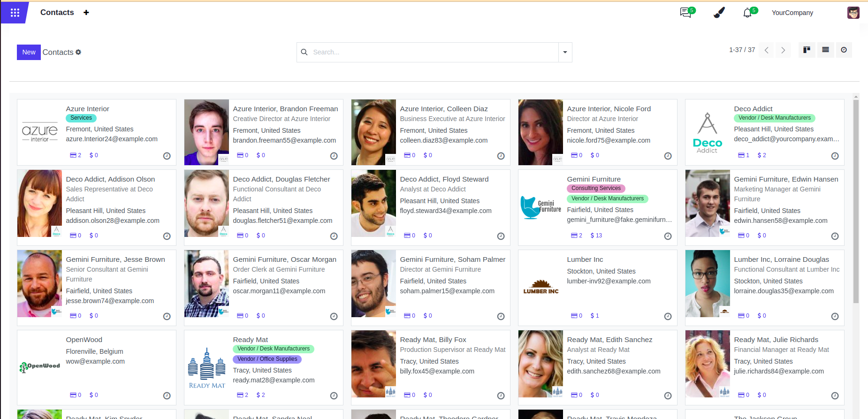The height and width of the screenshot is (419, 868).
Task: Click the activity clock on Deco Addict card
Action: 835,156
